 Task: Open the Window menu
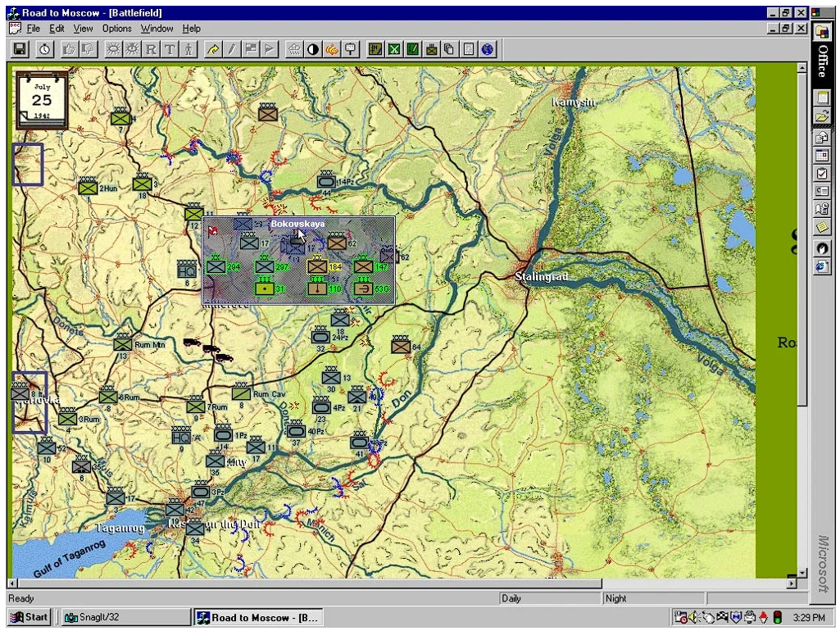pos(157,29)
